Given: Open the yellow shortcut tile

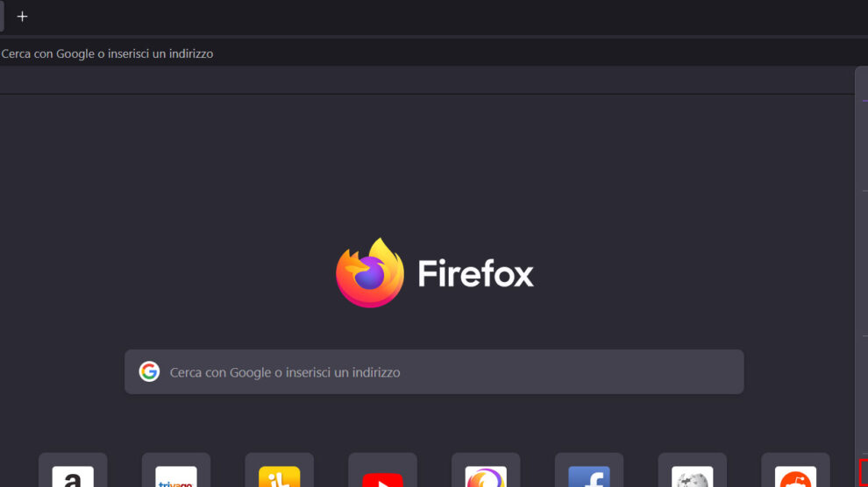Looking at the screenshot, I should [x=279, y=470].
